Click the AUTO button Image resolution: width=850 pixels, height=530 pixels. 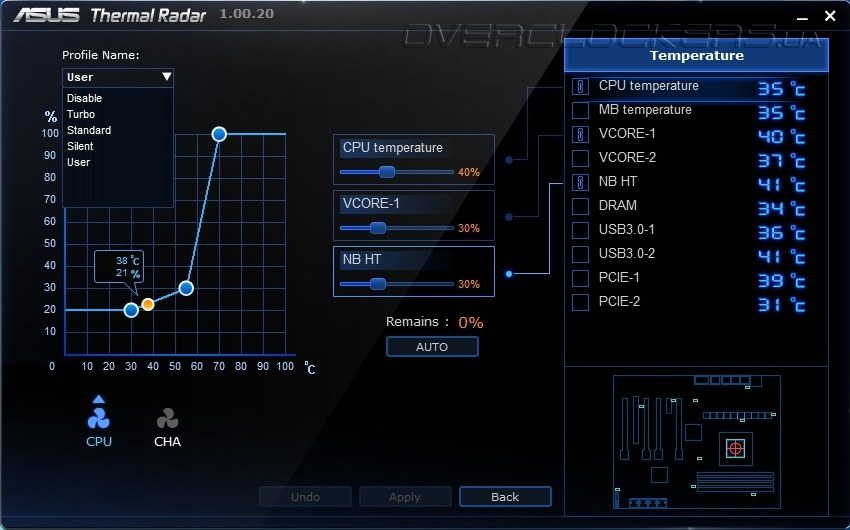(432, 347)
